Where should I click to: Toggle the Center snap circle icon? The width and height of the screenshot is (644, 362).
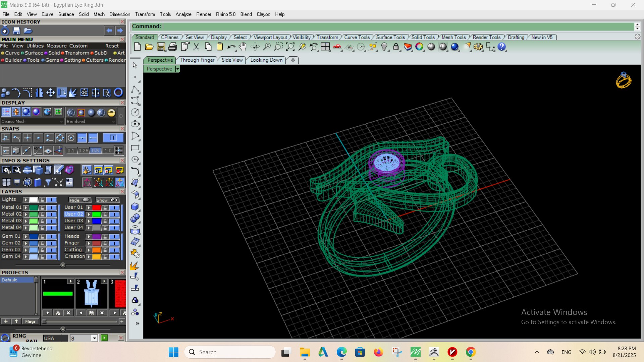coord(71,138)
